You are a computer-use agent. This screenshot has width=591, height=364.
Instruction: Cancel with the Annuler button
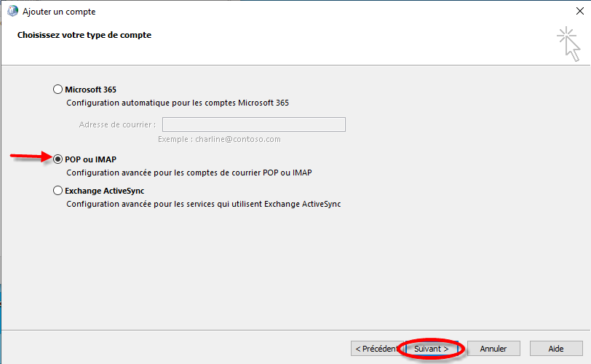[x=493, y=349]
